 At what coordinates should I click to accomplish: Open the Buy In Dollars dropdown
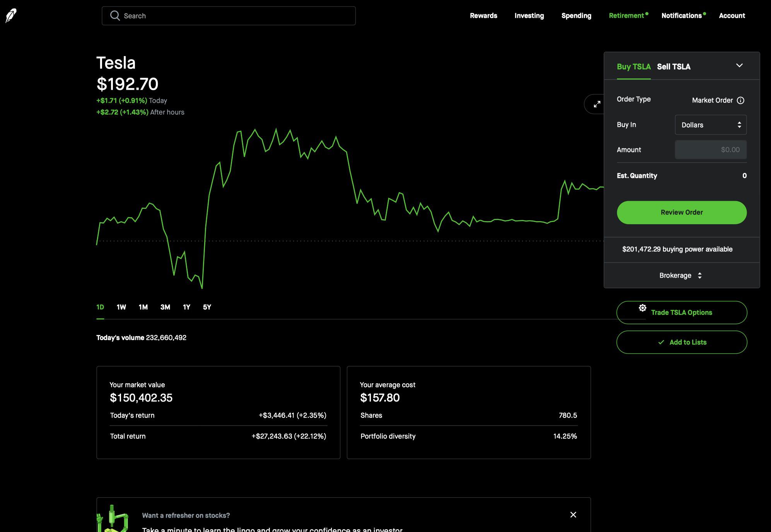pos(710,125)
